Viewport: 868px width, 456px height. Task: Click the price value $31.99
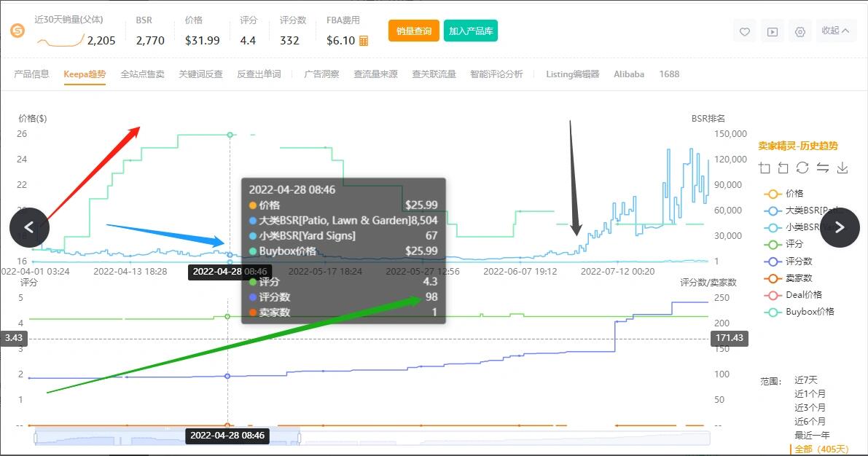click(202, 40)
